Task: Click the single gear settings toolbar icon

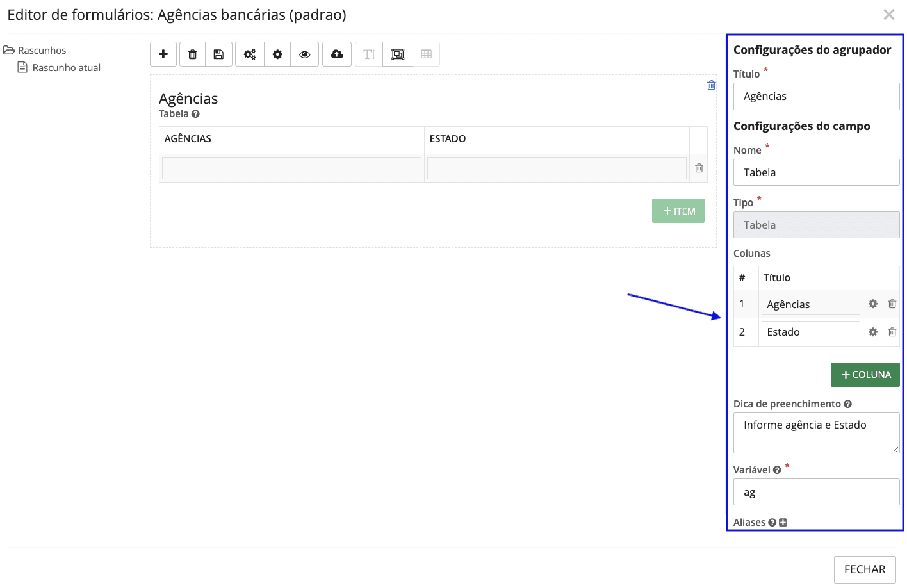Action: [x=277, y=54]
